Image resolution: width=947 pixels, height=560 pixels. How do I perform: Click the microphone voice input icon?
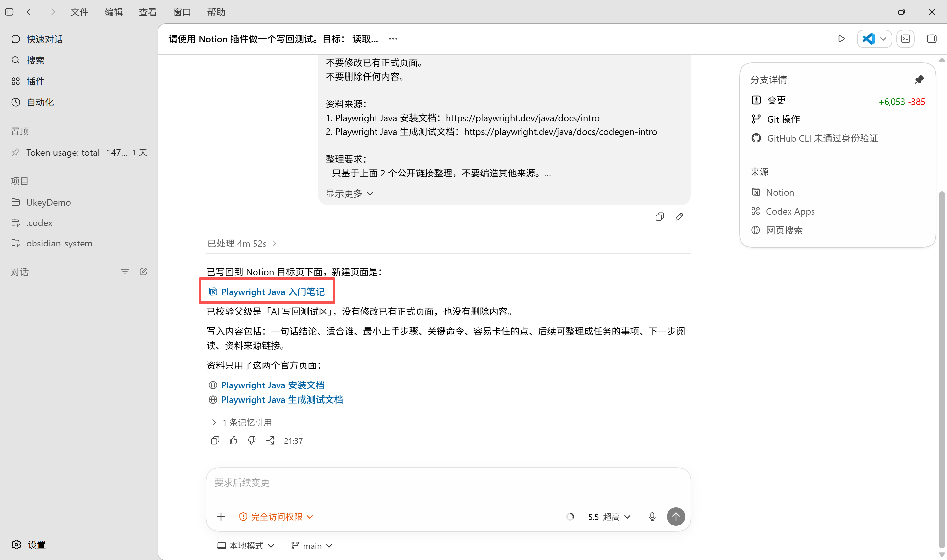tap(652, 517)
